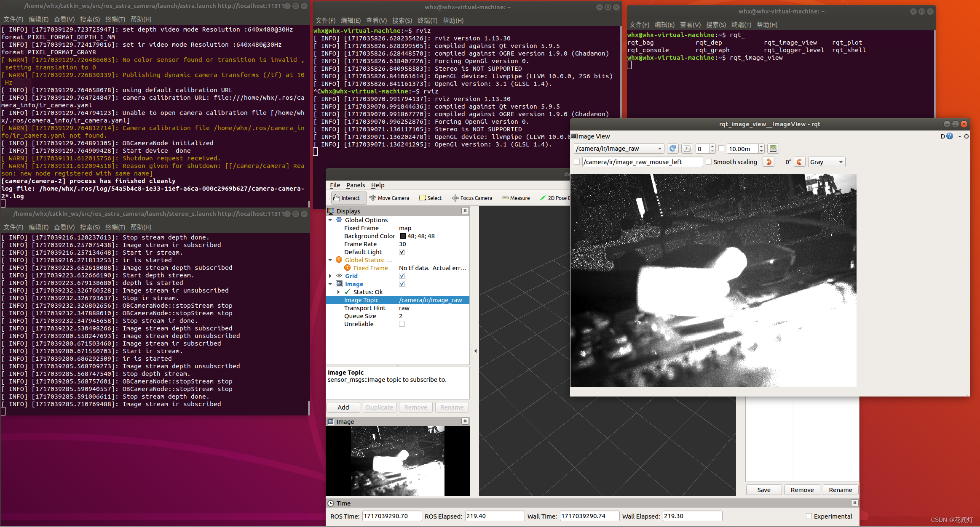Click the save image icon in rqt
This screenshot has height=527, width=980.
[x=773, y=149]
